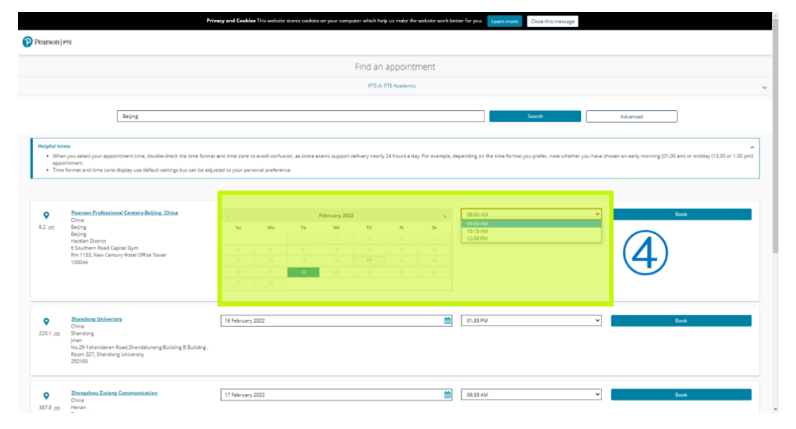The image size is (796, 429).
Task: Click the Helpful hints heading text
Action: click(x=54, y=146)
